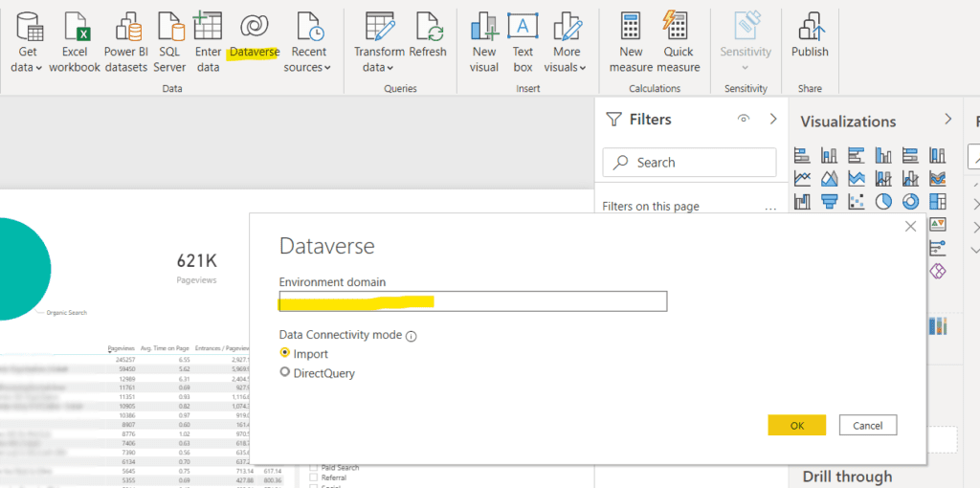Check the Referral slicer checkbox
The width and height of the screenshot is (980, 488).
[x=313, y=477]
